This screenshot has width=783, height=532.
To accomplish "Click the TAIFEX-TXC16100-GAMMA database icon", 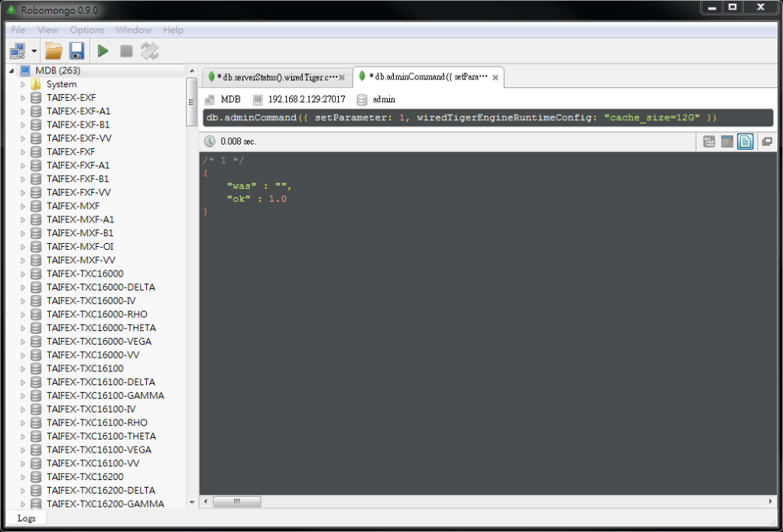I will 36,395.
